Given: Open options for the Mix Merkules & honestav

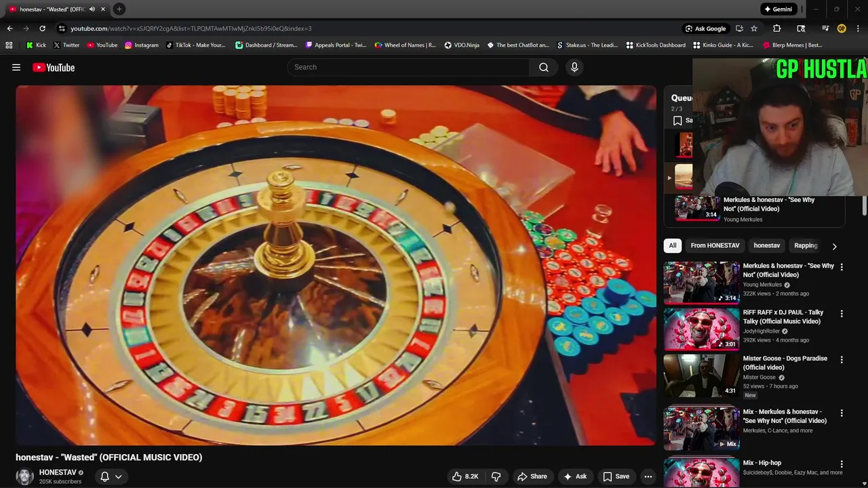Looking at the screenshot, I should [842, 413].
